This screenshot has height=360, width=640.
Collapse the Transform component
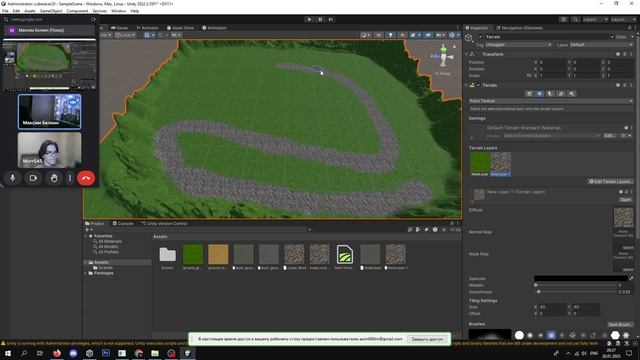click(467, 54)
